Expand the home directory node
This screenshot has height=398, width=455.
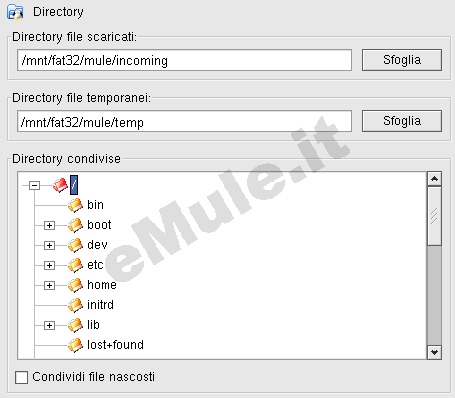click(x=49, y=285)
